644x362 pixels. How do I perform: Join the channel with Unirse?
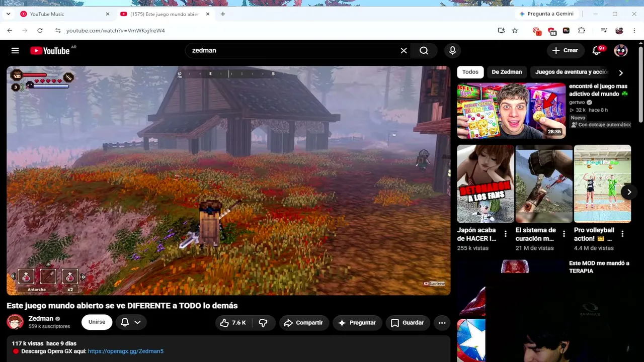[x=97, y=322]
